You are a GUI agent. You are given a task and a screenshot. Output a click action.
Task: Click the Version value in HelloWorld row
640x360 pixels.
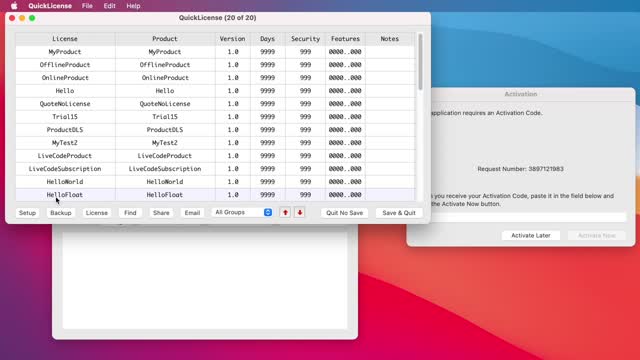(233, 182)
